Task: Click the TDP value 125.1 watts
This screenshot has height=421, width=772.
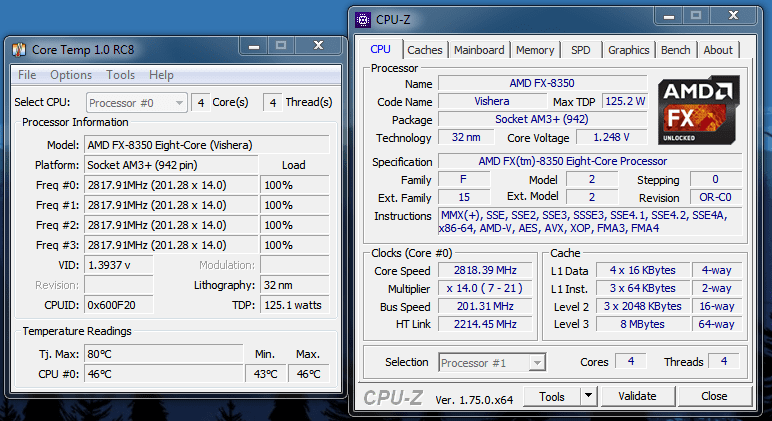Action: [294, 305]
